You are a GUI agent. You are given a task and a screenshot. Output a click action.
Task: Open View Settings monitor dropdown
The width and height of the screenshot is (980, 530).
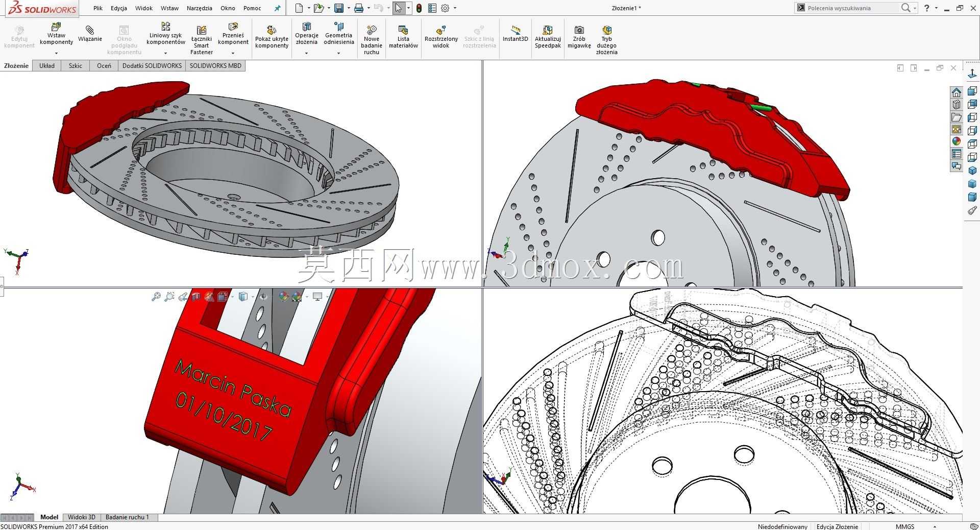pos(317,296)
